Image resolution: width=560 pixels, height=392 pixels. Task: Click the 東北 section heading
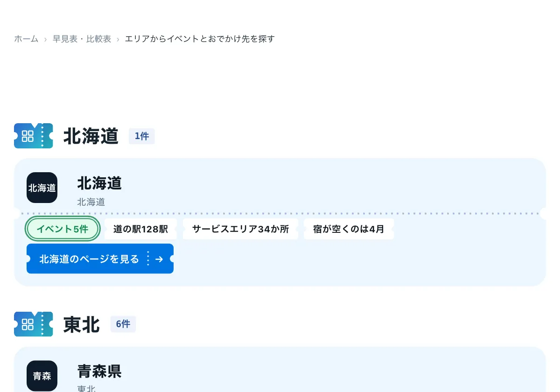pos(82,324)
